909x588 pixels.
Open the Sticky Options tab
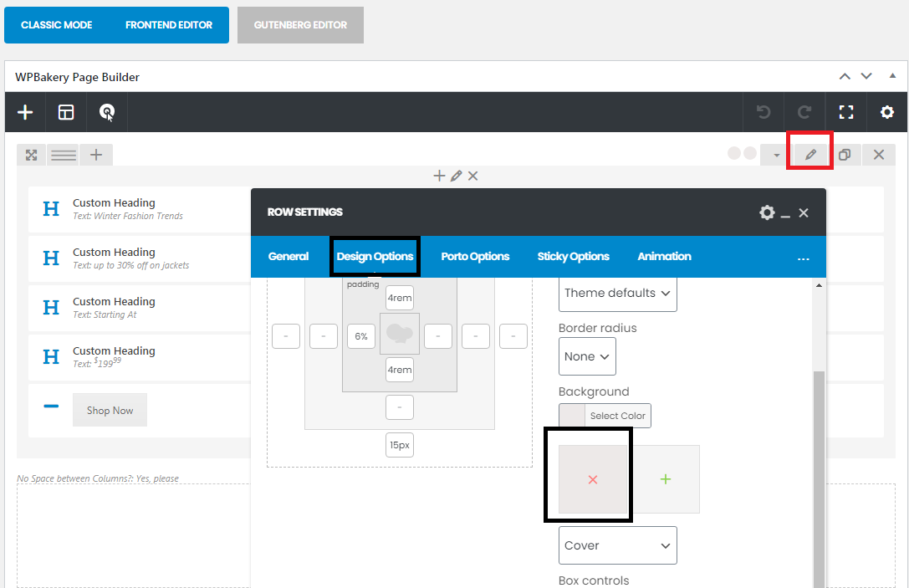click(574, 256)
